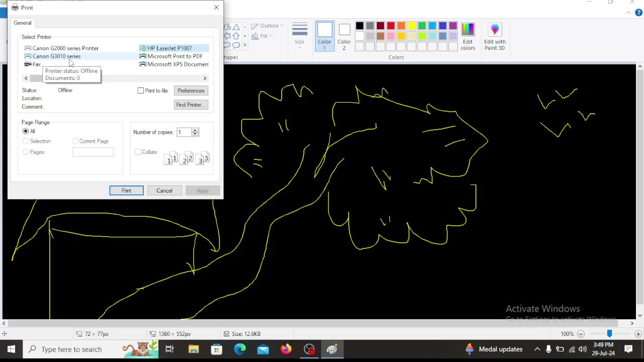644x362 pixels.
Task: Select Color 2 box in Paint
Action: [x=344, y=36]
